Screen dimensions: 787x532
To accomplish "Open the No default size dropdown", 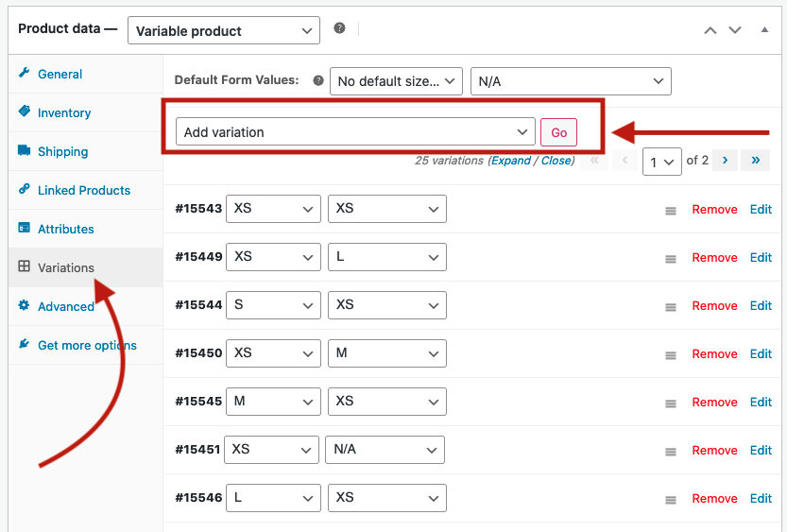I will (396, 81).
